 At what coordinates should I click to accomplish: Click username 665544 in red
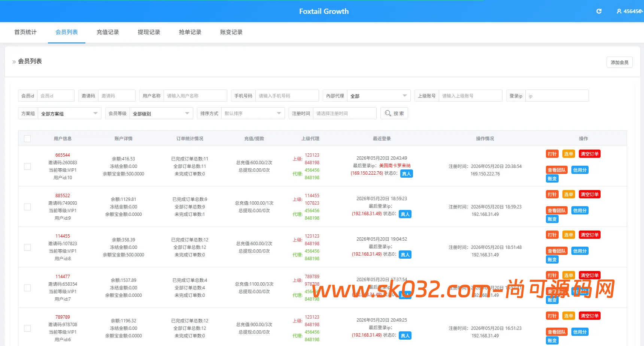(63, 155)
